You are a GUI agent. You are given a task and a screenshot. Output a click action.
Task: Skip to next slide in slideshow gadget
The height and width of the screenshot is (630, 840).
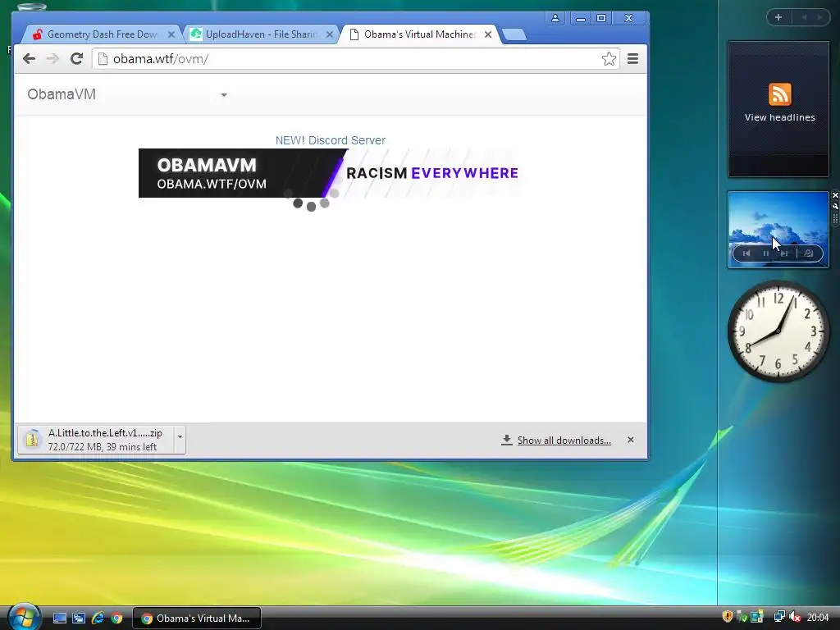click(785, 253)
